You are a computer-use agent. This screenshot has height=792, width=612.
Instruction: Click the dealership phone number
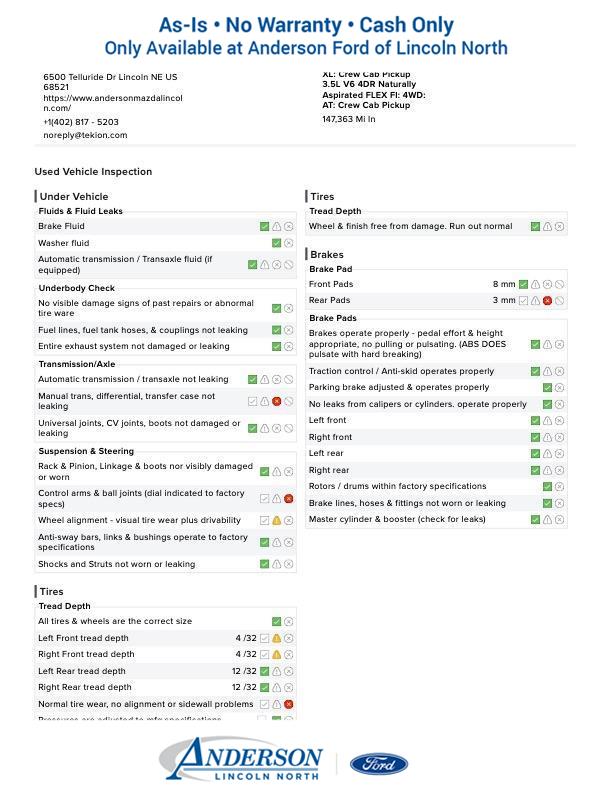coord(80,122)
